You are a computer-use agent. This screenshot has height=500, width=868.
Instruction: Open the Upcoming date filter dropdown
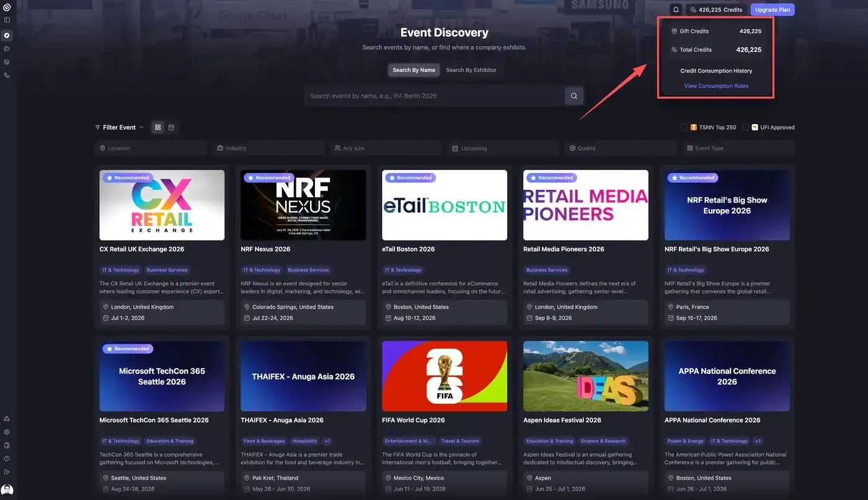click(503, 148)
